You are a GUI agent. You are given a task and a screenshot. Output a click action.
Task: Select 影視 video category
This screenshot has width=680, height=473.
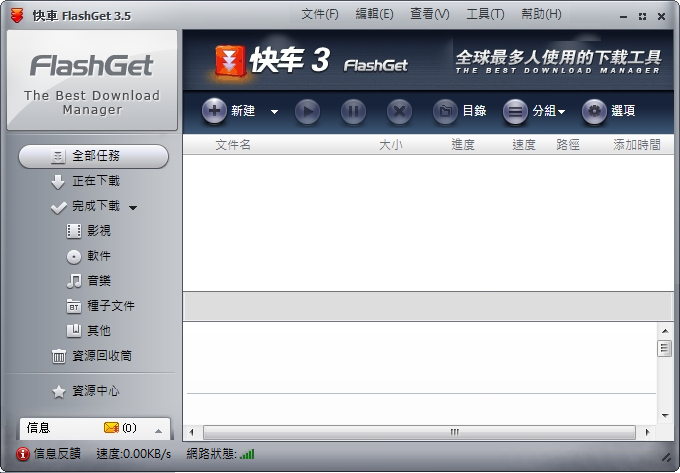99,231
